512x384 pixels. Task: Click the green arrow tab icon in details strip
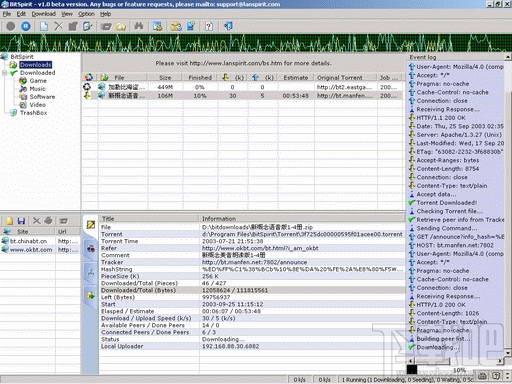click(91, 295)
